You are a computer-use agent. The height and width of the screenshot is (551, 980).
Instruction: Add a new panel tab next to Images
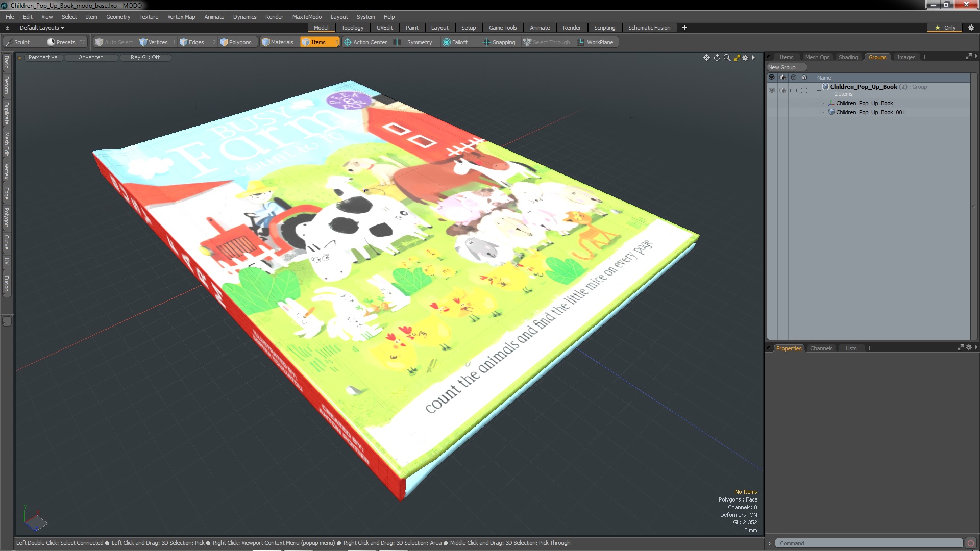point(924,57)
